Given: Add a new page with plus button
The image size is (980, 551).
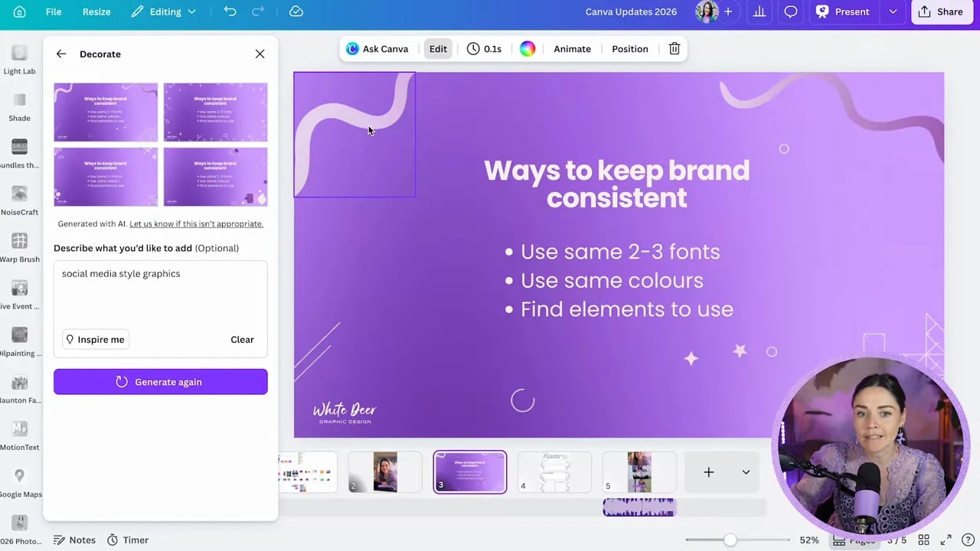Looking at the screenshot, I should click(709, 472).
